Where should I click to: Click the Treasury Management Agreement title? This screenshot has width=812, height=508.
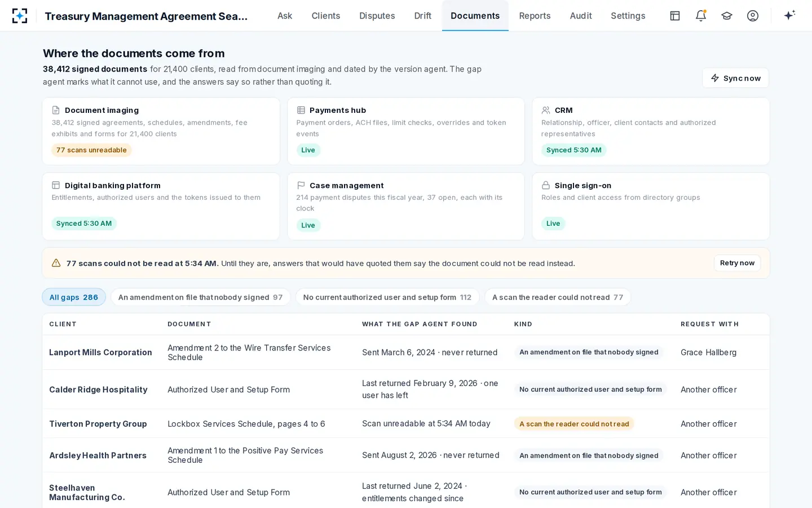tap(146, 16)
